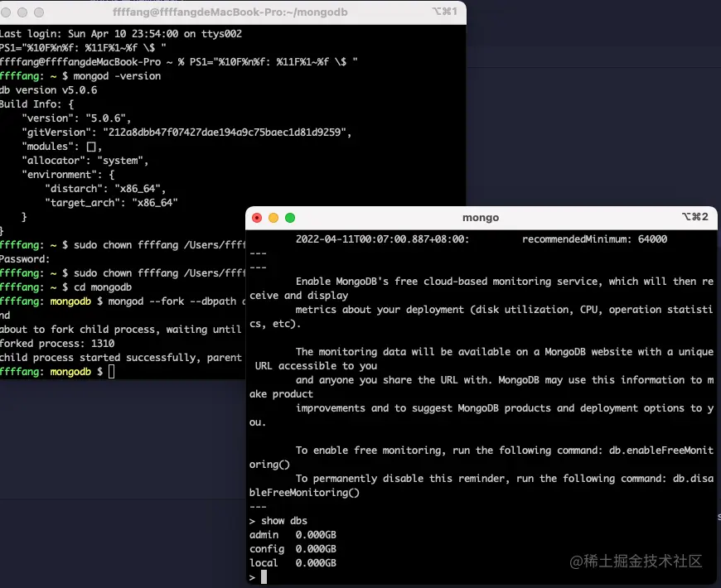Click the 'Password:' line
Viewport: 721px width, 588px height.
point(25,259)
